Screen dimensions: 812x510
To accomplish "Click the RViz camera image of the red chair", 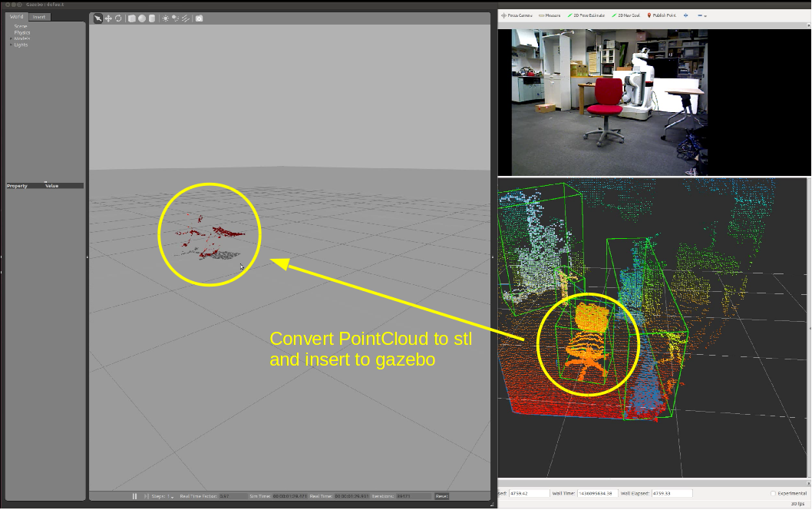I will click(609, 102).
